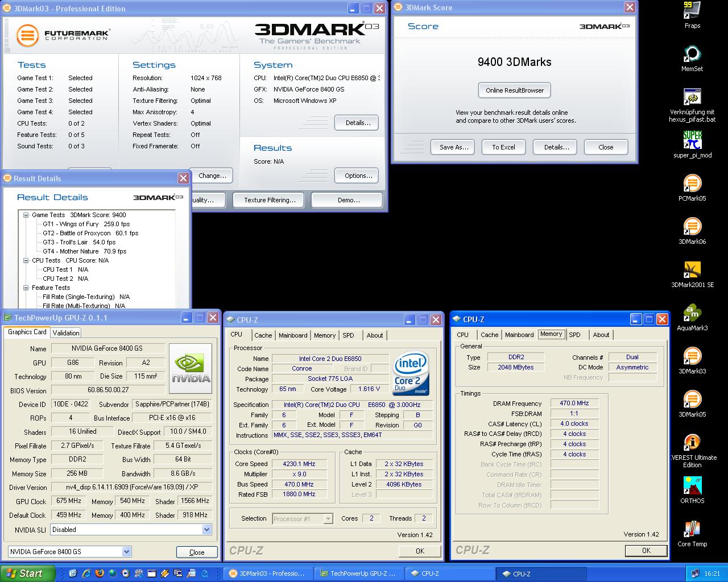Click Internet Explorer quick launch icon
The height and width of the screenshot is (582, 728).
coord(86,573)
